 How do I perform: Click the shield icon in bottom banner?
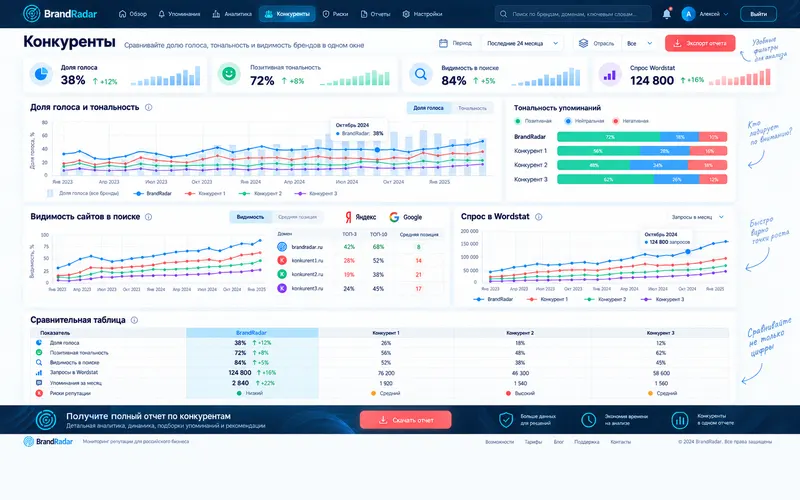tap(506, 420)
